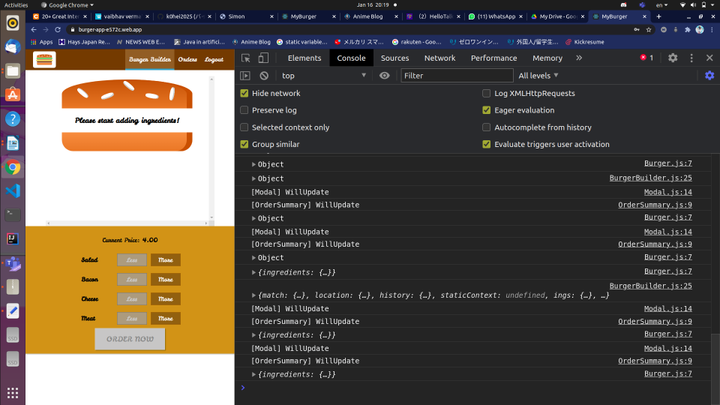The image size is (720, 405).
Task: Close DevTools with the X icon
Action: [709, 58]
